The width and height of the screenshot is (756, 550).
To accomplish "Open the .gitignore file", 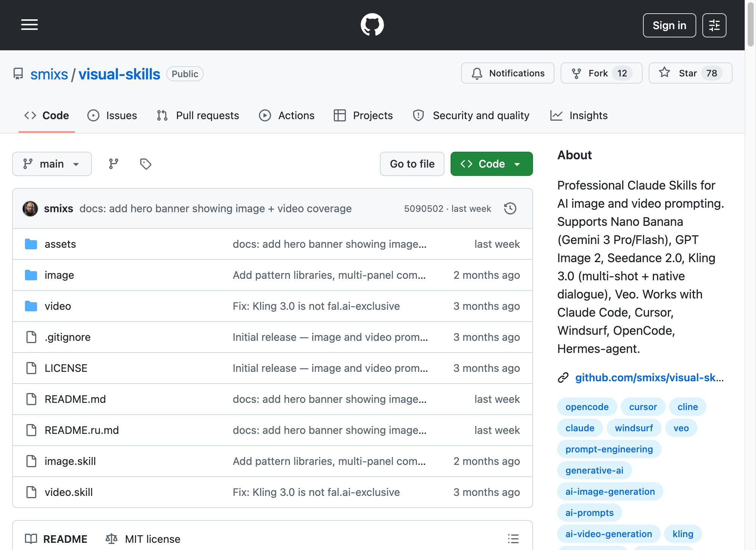I will pyautogui.click(x=68, y=337).
